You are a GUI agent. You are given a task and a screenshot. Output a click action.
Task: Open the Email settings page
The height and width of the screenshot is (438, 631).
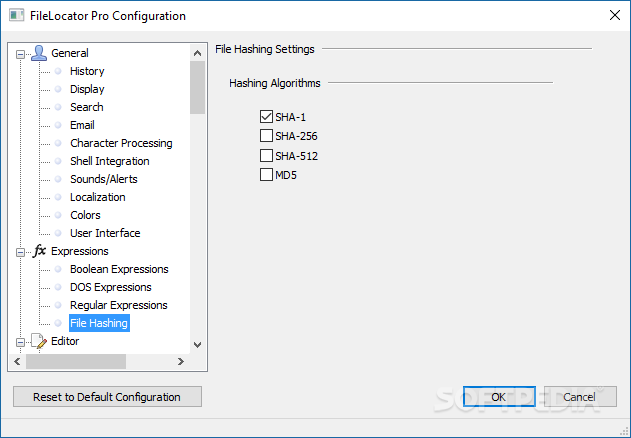click(x=82, y=125)
